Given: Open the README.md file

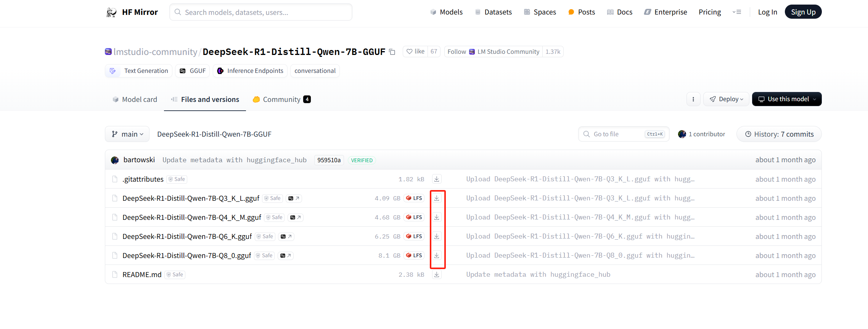Looking at the screenshot, I should pyautogui.click(x=142, y=275).
